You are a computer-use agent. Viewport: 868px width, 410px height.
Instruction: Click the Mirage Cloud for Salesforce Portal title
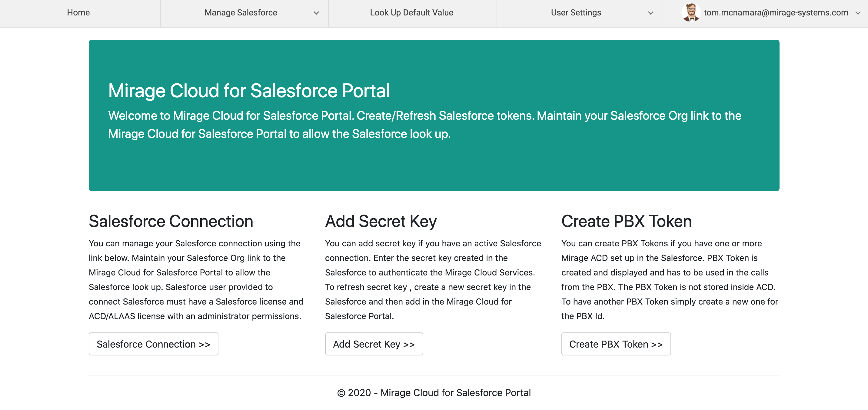click(249, 91)
